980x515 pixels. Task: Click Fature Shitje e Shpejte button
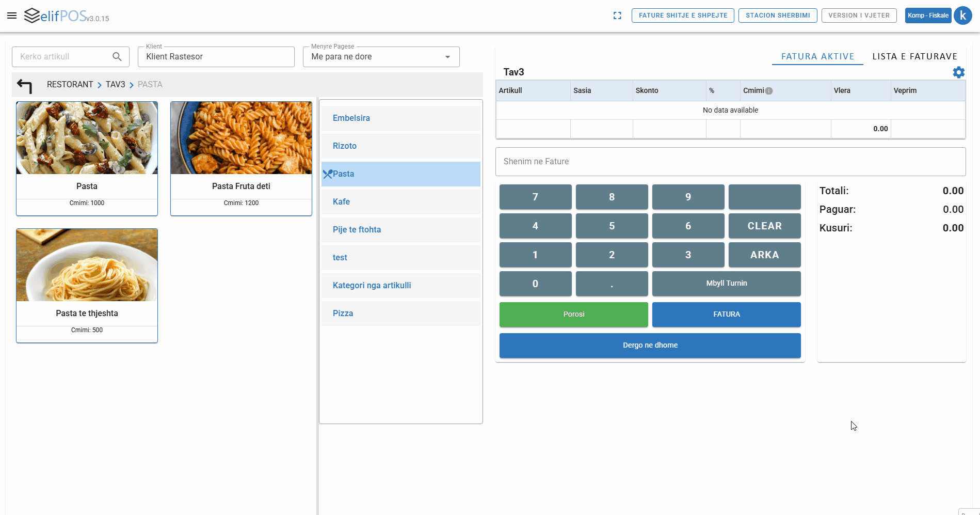coord(683,15)
